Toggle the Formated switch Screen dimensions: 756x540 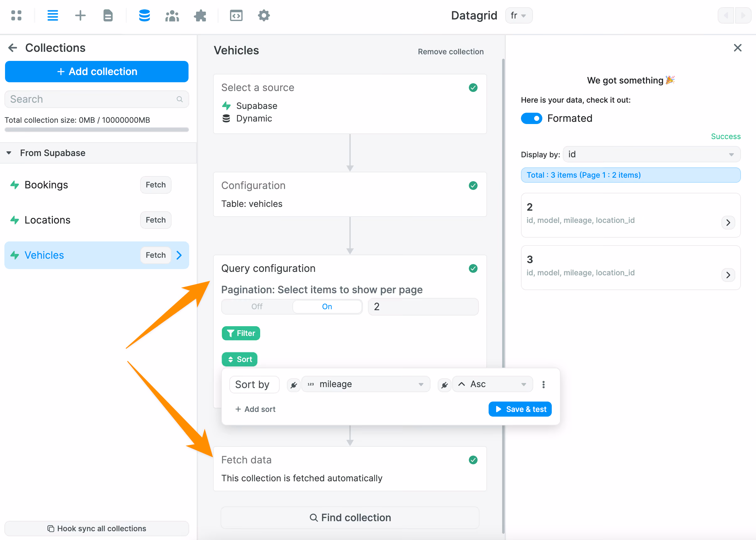531,118
